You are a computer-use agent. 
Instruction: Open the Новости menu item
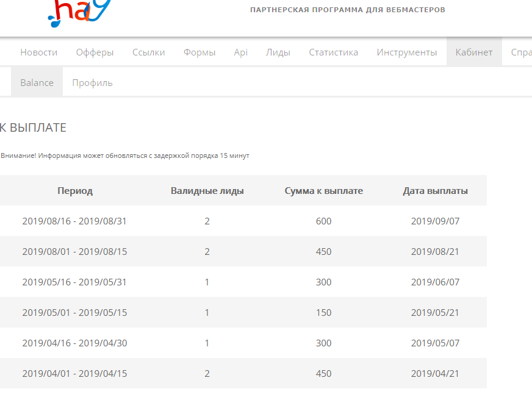point(39,52)
